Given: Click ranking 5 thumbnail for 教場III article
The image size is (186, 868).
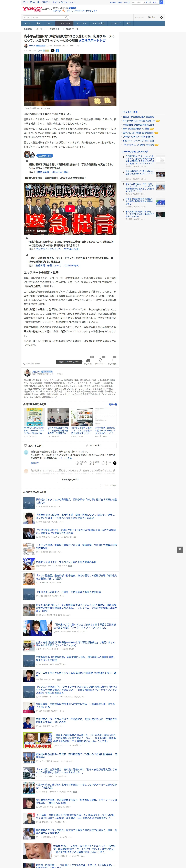Looking at the screenshot, I should pos(160,215).
